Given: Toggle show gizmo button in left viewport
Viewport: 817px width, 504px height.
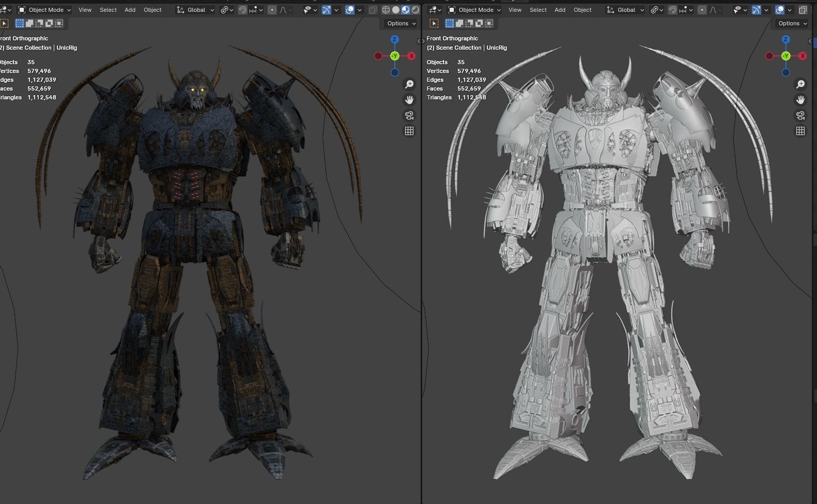Looking at the screenshot, I should 326,10.
